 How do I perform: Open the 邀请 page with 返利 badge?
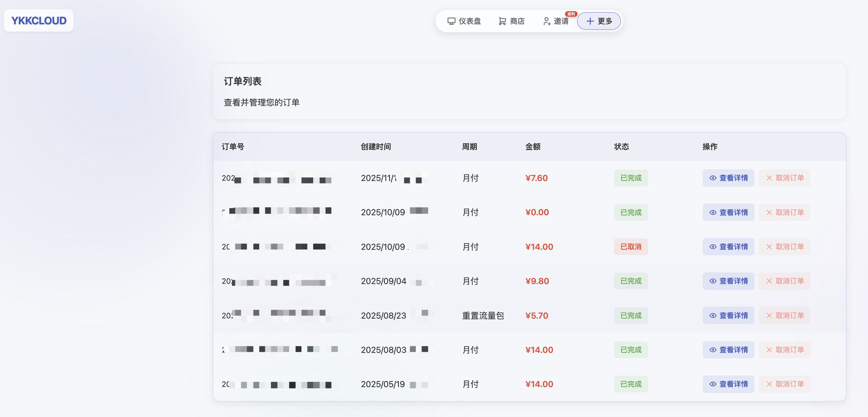[556, 21]
